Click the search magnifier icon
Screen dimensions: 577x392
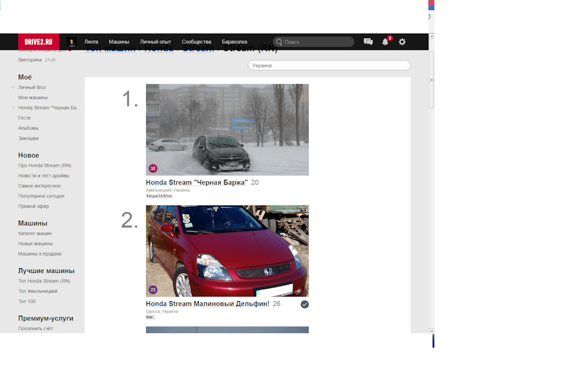[279, 42]
